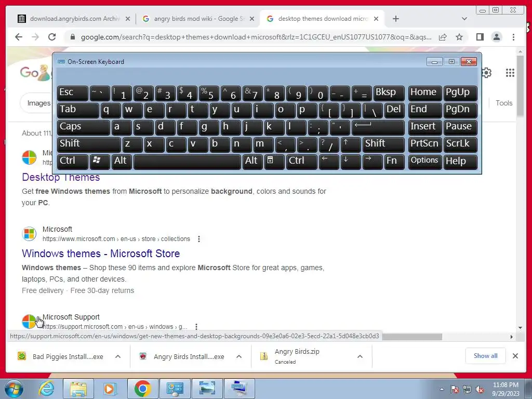Toggle ScrLk key on keyboard
The height and width of the screenshot is (399, 532).
(x=460, y=144)
